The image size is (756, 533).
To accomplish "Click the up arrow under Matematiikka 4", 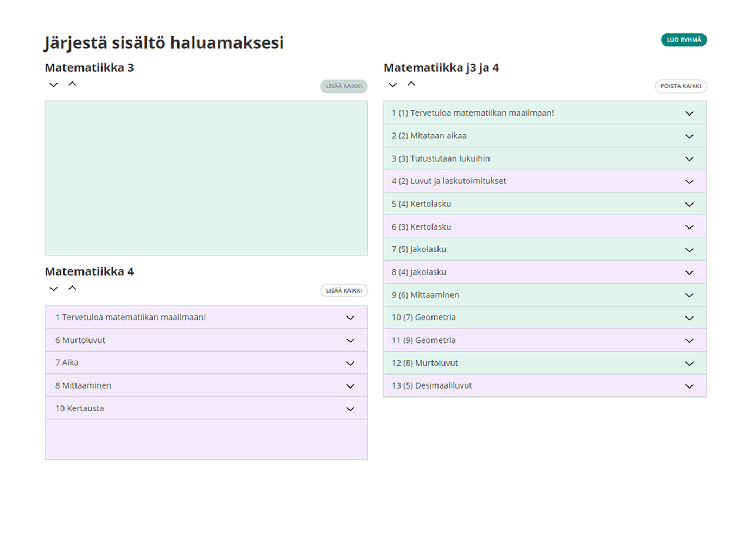I will (72, 288).
